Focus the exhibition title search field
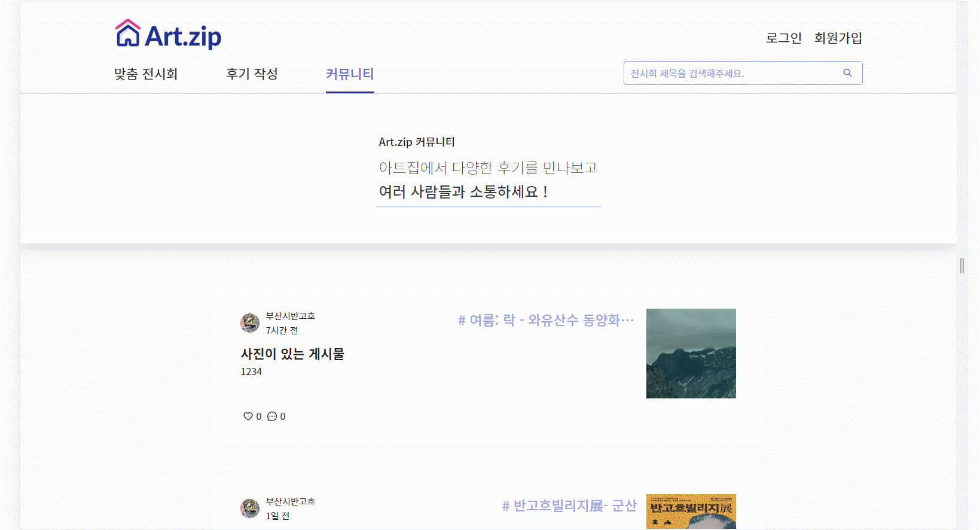 click(743, 73)
